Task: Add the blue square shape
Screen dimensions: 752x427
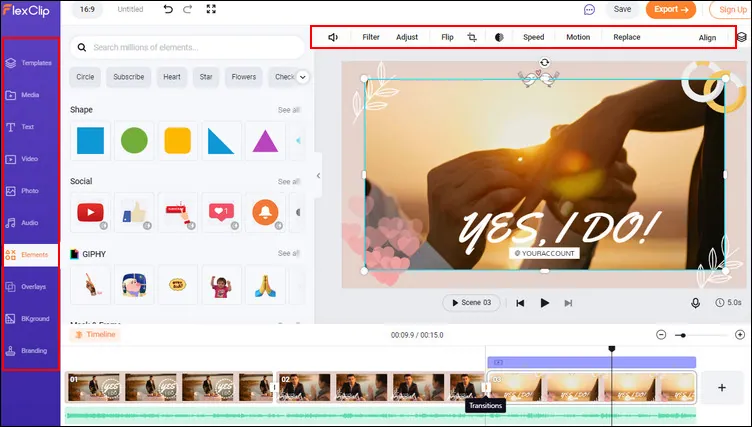Action: (90, 141)
